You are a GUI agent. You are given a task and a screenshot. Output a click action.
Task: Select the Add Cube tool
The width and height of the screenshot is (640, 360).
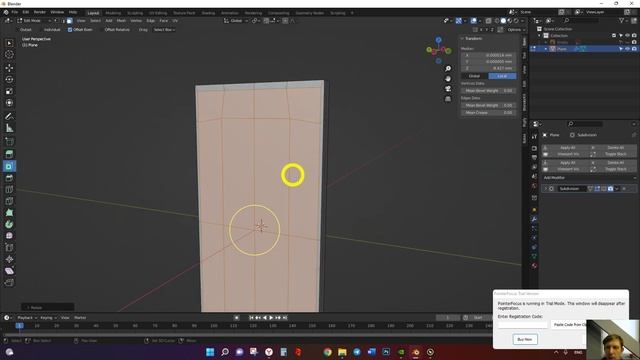(x=9, y=142)
